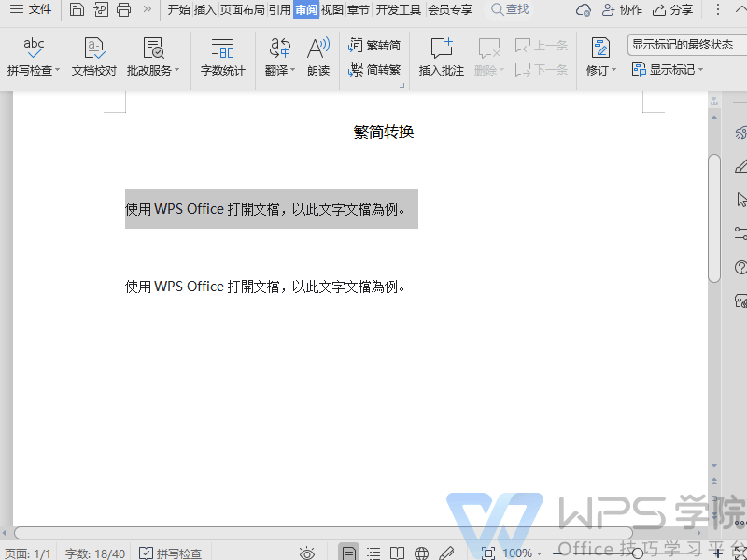Open the 文件 file menu
Image resolution: width=747 pixels, height=560 pixels.
(x=31, y=9)
